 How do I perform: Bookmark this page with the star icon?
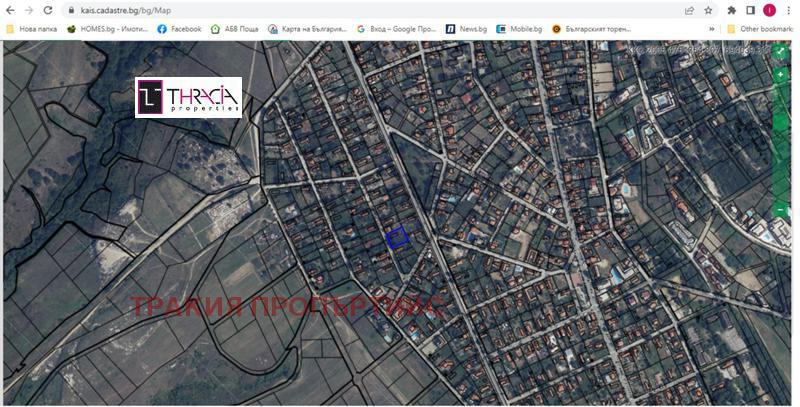point(708,10)
